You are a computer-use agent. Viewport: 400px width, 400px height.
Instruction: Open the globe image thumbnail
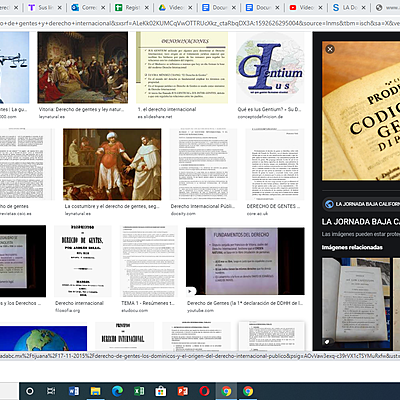tap(43, 338)
